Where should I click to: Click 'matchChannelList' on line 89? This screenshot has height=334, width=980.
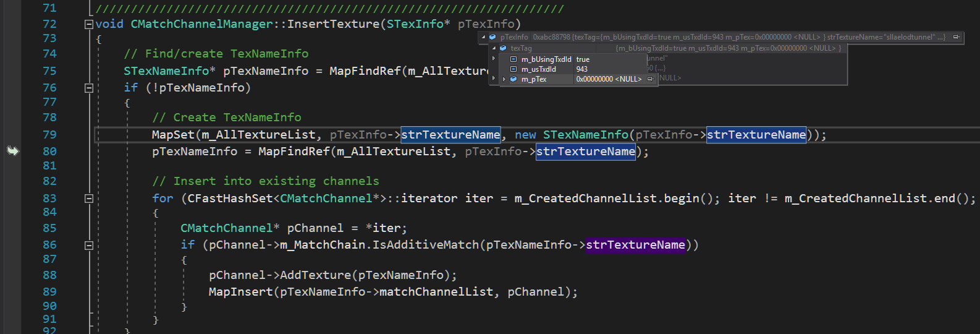[x=436, y=292]
